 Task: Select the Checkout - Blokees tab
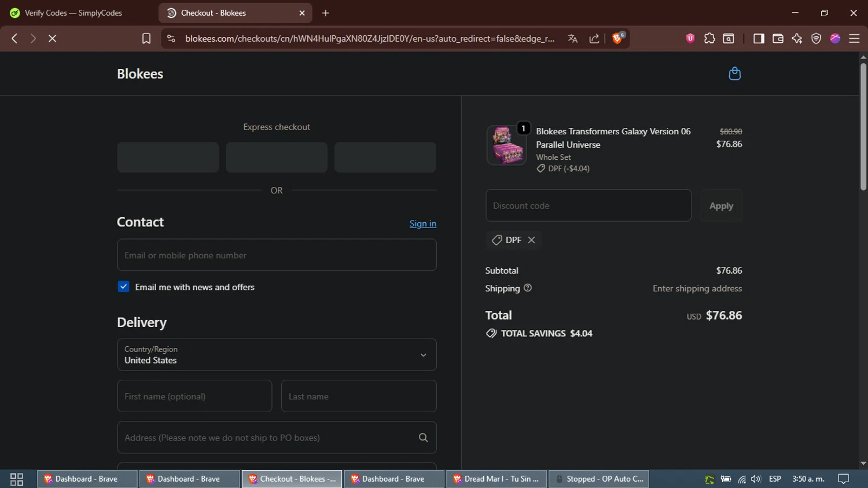tap(235, 13)
